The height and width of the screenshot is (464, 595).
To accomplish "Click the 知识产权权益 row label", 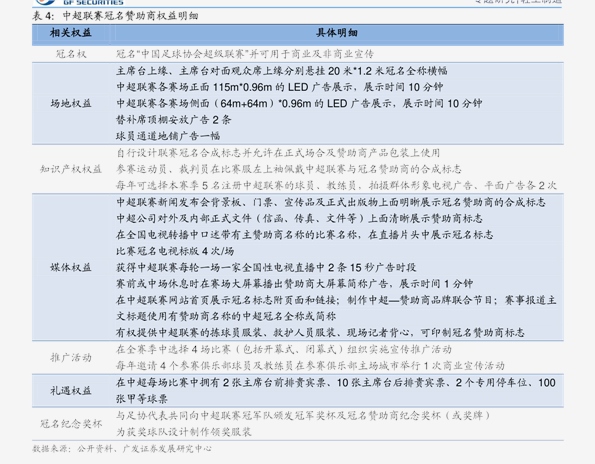I will pos(71,169).
